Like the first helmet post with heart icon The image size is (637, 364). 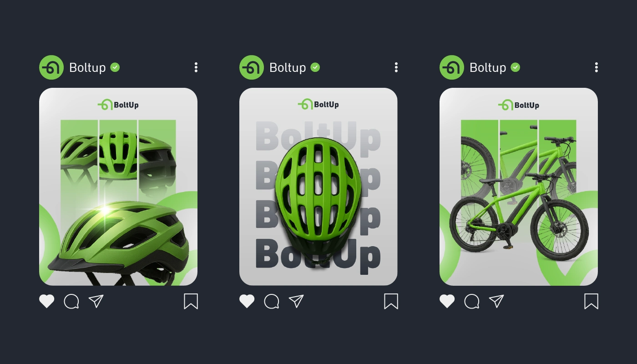tap(46, 301)
